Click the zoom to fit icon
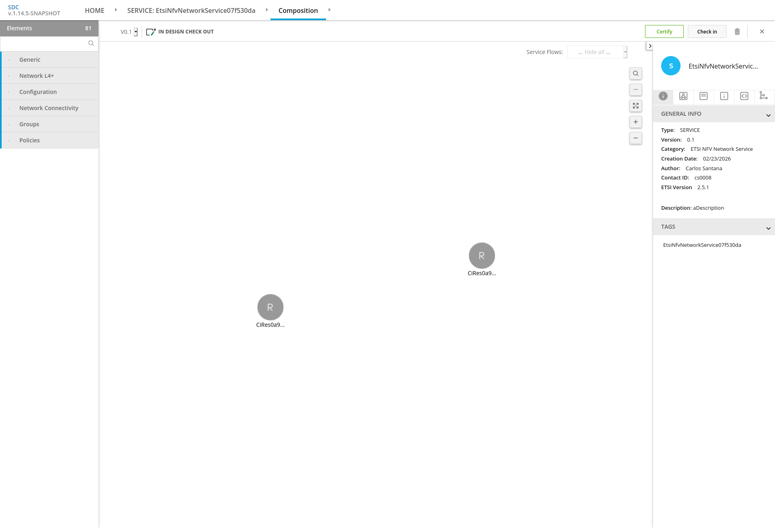The width and height of the screenshot is (775, 532). (x=635, y=106)
